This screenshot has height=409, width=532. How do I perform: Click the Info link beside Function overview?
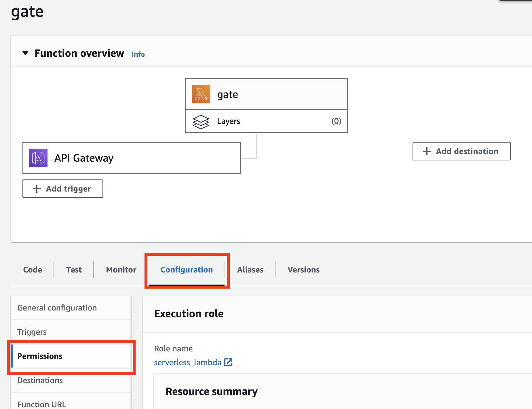coord(138,54)
